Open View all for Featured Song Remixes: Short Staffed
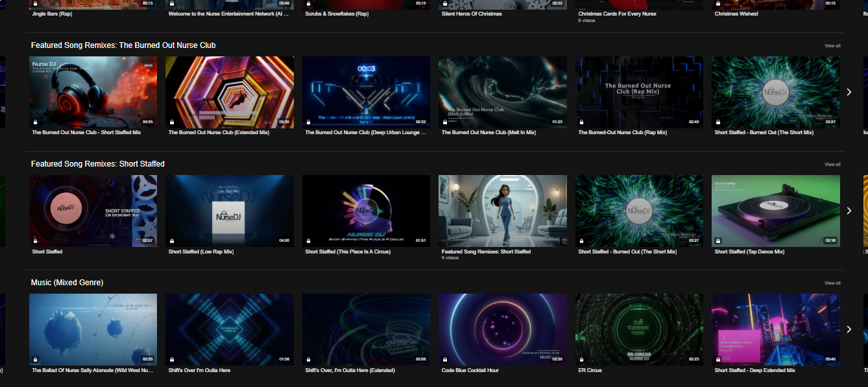The height and width of the screenshot is (387, 868). pyautogui.click(x=832, y=165)
